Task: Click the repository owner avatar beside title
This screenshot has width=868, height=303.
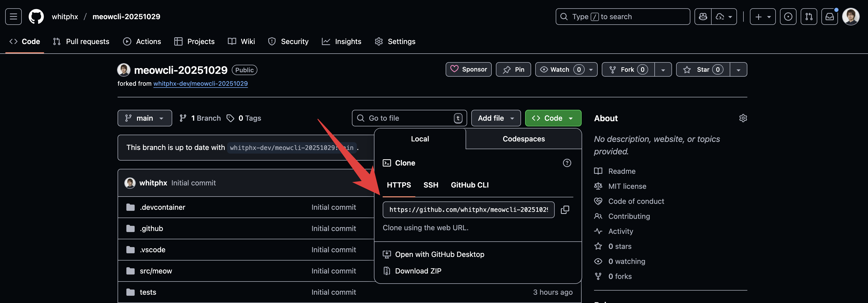Action: point(124,70)
